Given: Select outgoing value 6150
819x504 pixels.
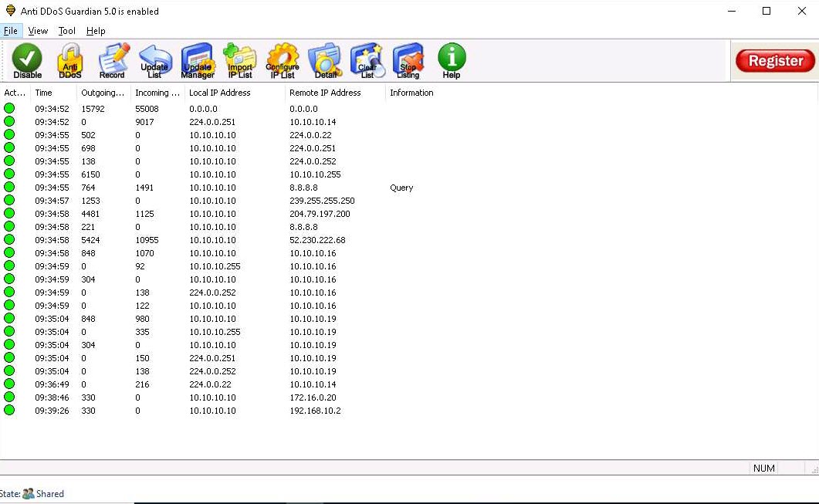Looking at the screenshot, I should pyautogui.click(x=90, y=174).
